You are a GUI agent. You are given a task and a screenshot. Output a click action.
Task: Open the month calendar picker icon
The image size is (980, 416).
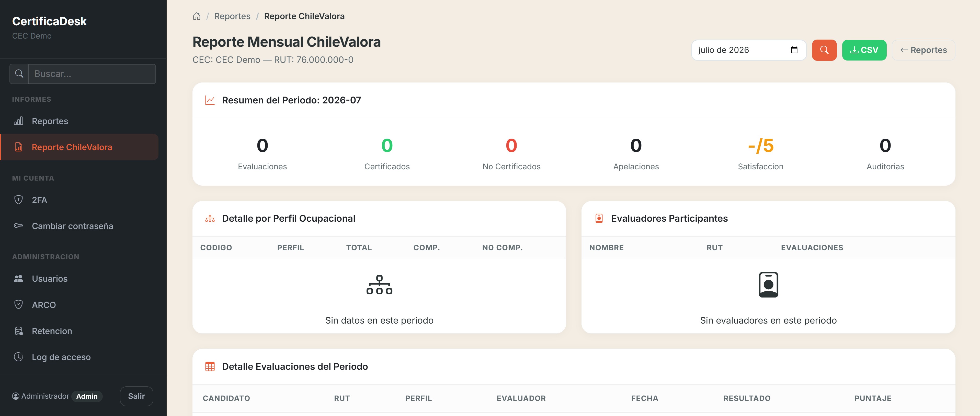click(794, 50)
